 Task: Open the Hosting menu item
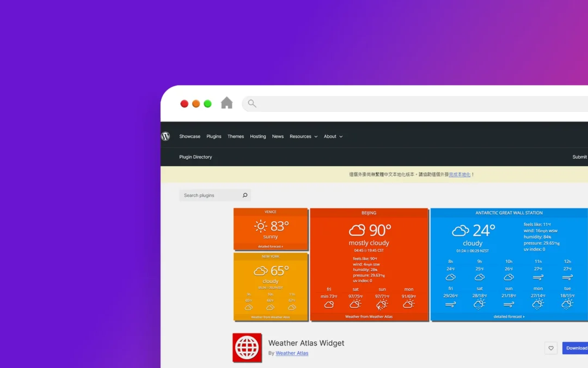(x=258, y=136)
